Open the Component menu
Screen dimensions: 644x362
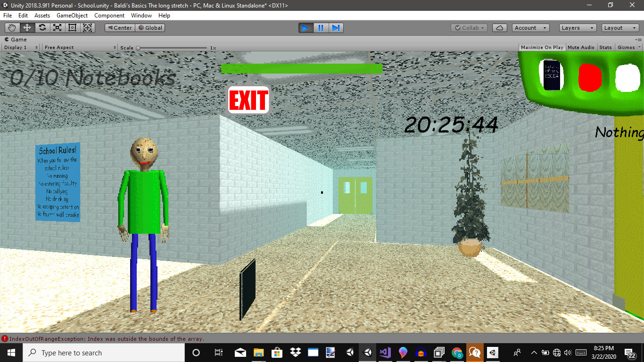pyautogui.click(x=109, y=16)
